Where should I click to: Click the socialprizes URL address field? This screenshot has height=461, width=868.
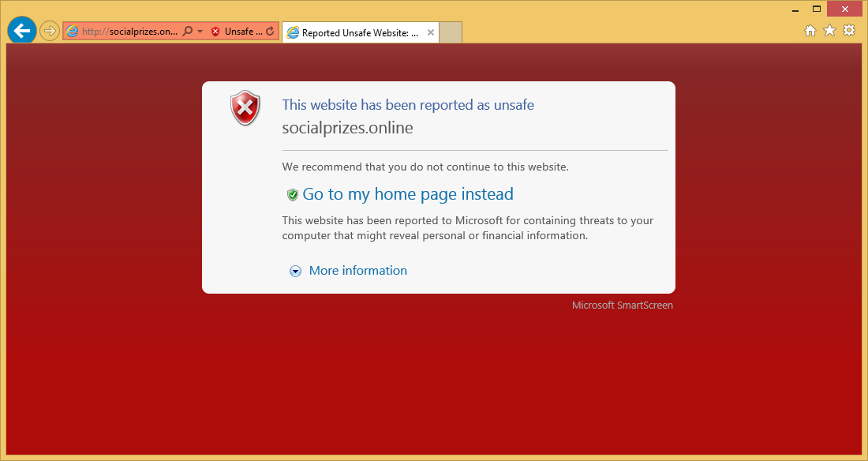click(129, 32)
